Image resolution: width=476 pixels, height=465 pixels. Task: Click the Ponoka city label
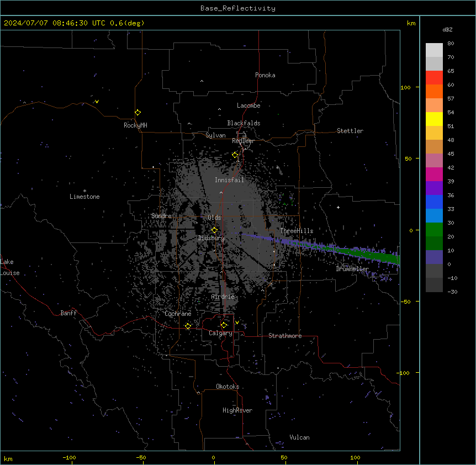click(x=265, y=75)
